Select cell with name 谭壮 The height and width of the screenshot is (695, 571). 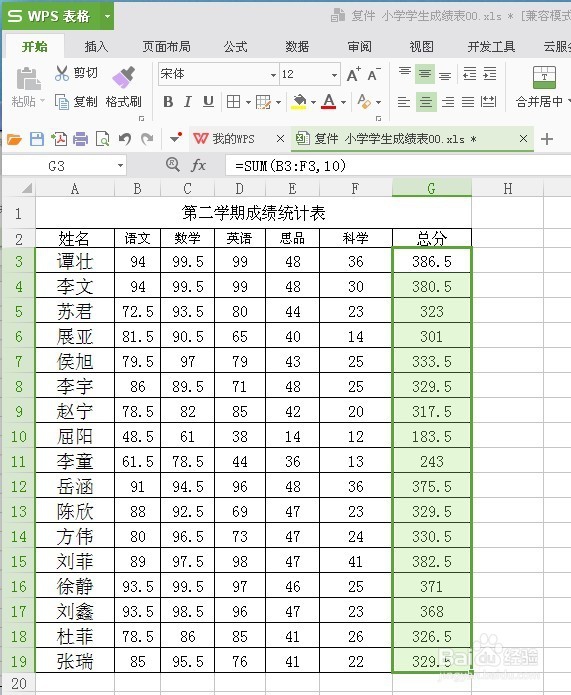(75, 261)
